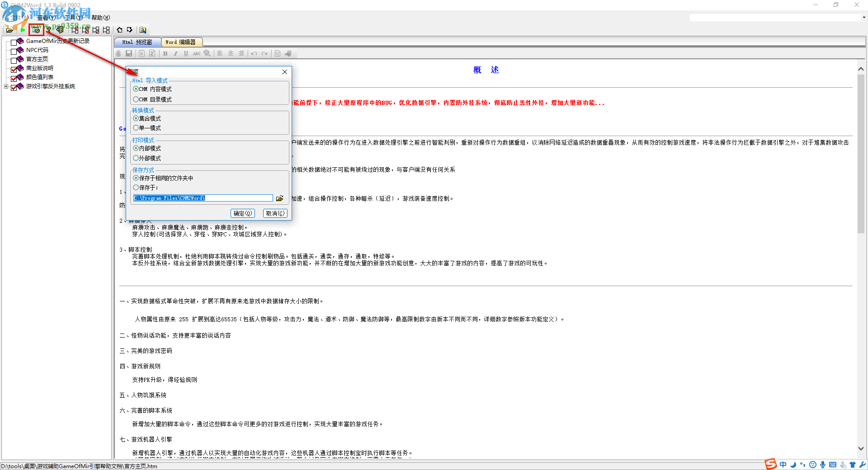The height and width of the screenshot is (470, 868).
Task: Uncheck the 商业版说明 tree checkbox
Action: [14, 70]
